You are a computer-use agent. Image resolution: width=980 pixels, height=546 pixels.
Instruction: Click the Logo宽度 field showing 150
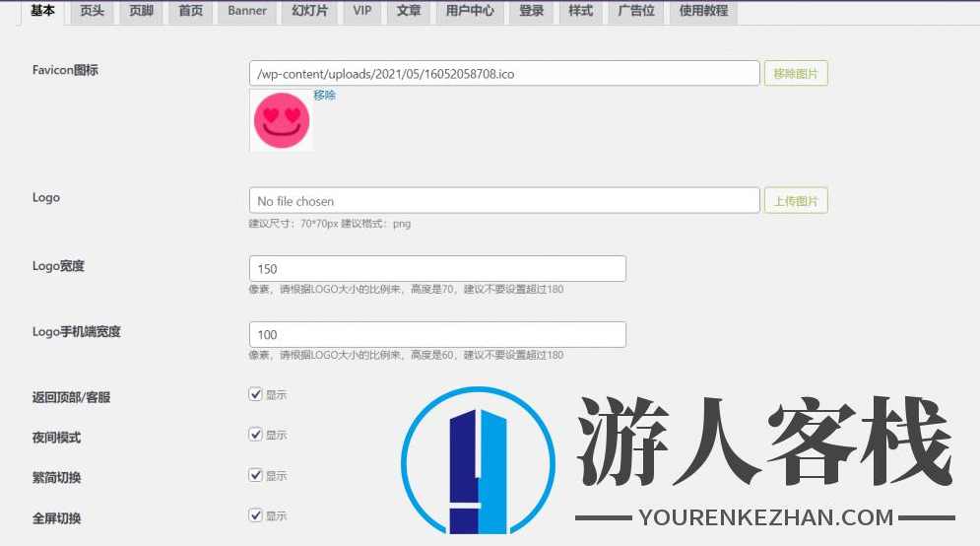click(437, 268)
